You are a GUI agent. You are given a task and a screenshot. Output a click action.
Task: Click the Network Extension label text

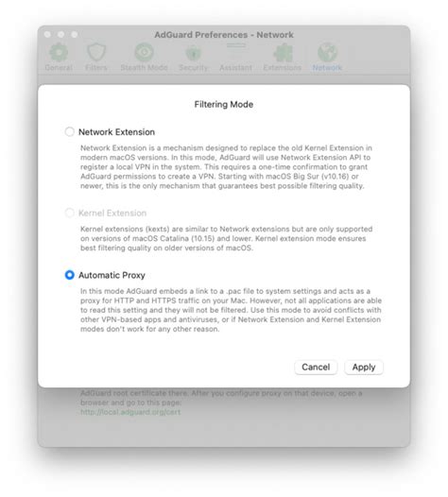[x=116, y=132]
